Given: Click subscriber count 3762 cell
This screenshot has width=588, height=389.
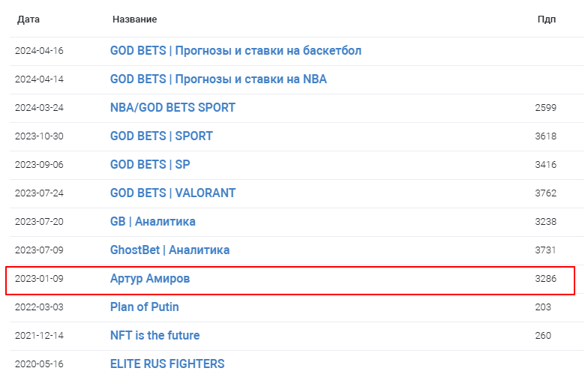Looking at the screenshot, I should click(x=546, y=193).
